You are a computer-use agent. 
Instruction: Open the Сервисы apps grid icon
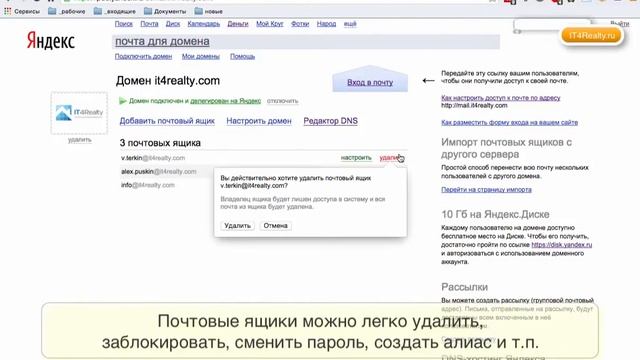point(8,11)
